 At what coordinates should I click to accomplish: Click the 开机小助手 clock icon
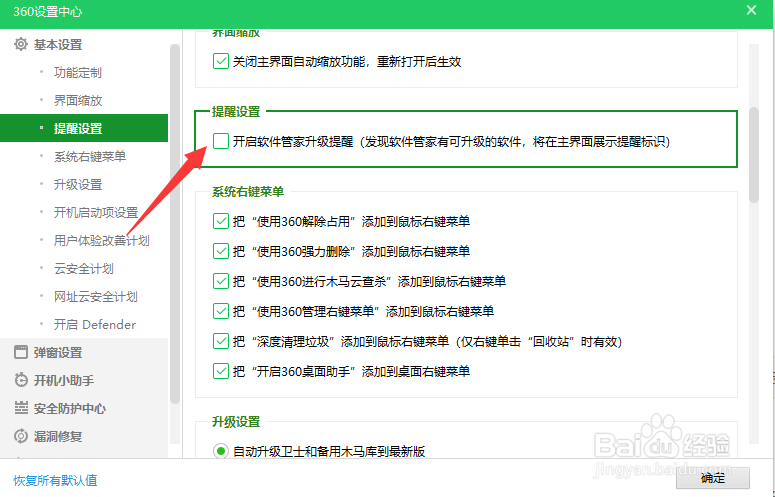pos(21,380)
